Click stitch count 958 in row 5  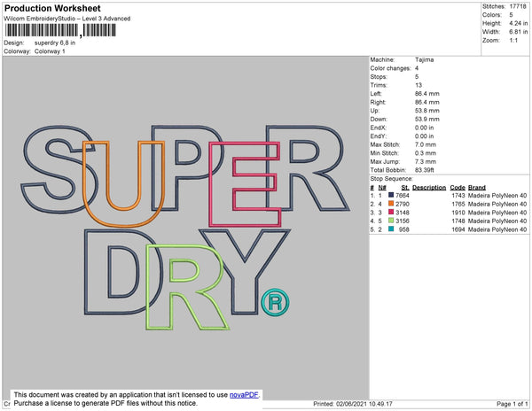404,229
